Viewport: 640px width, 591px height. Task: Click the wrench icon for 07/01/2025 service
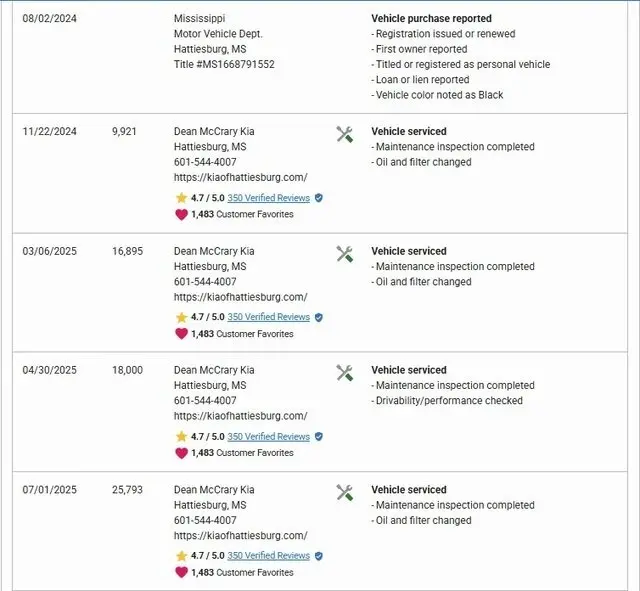[x=345, y=493]
